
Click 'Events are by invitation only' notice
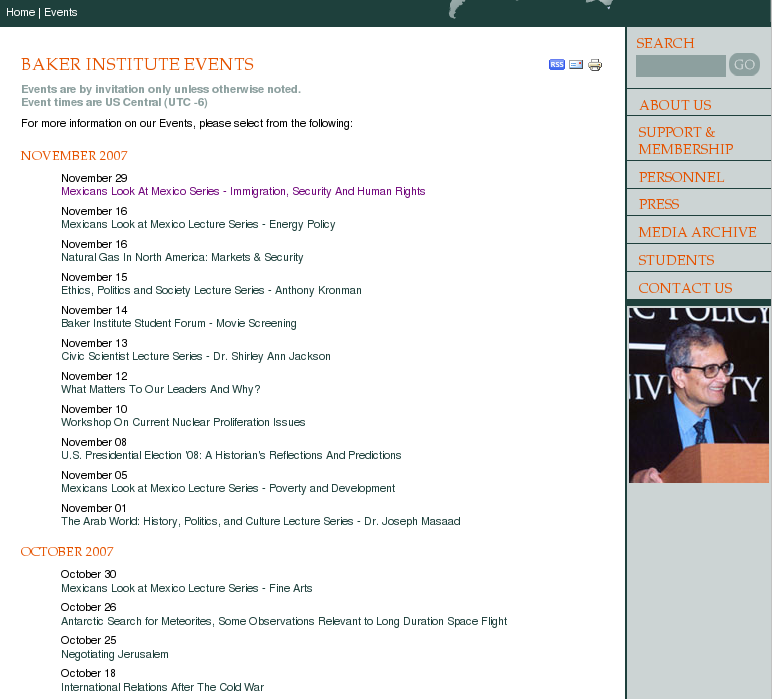tap(161, 89)
